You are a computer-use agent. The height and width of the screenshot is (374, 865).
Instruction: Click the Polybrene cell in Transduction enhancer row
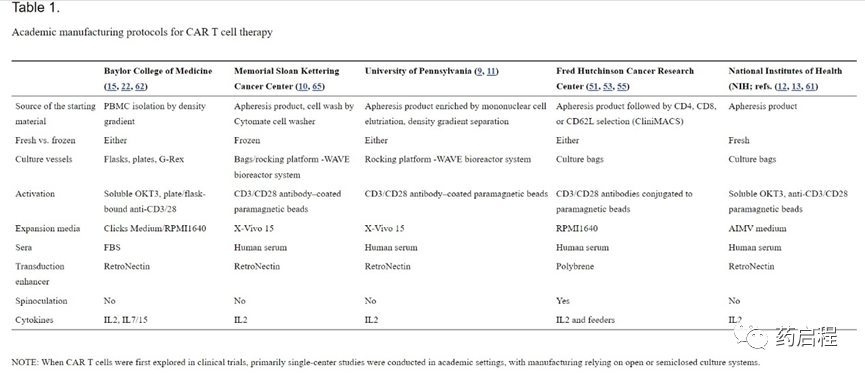tap(576, 266)
